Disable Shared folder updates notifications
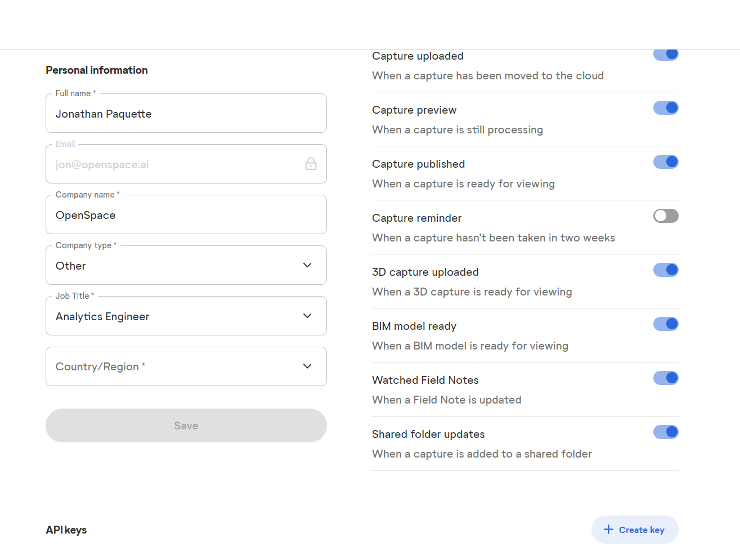The height and width of the screenshot is (560, 740). (x=666, y=432)
